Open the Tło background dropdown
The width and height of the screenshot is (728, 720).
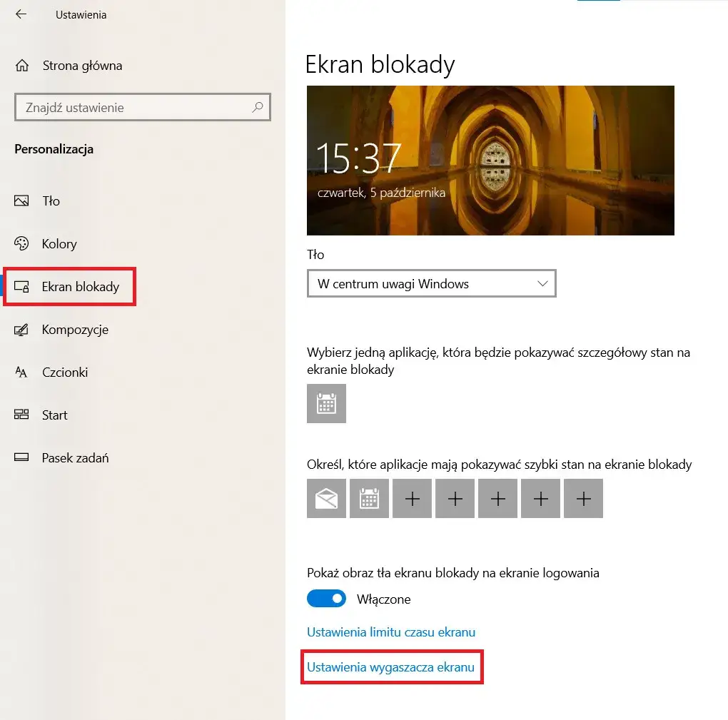coord(431,283)
